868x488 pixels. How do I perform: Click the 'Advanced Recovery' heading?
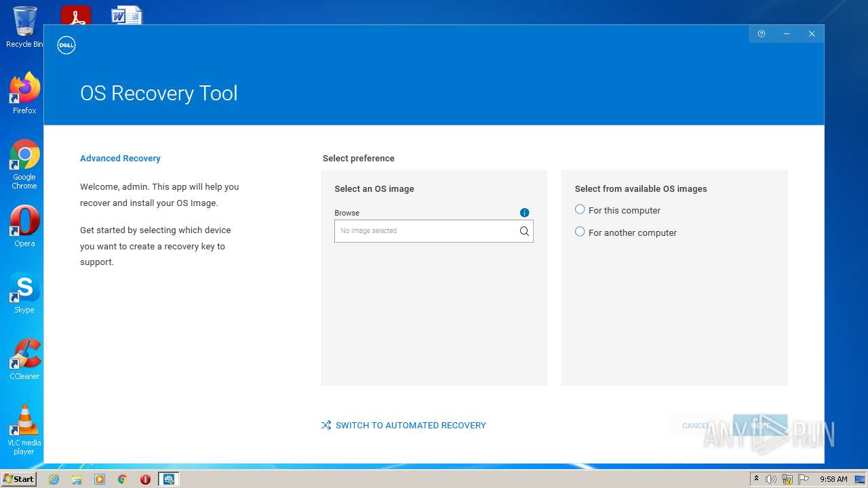click(x=120, y=159)
